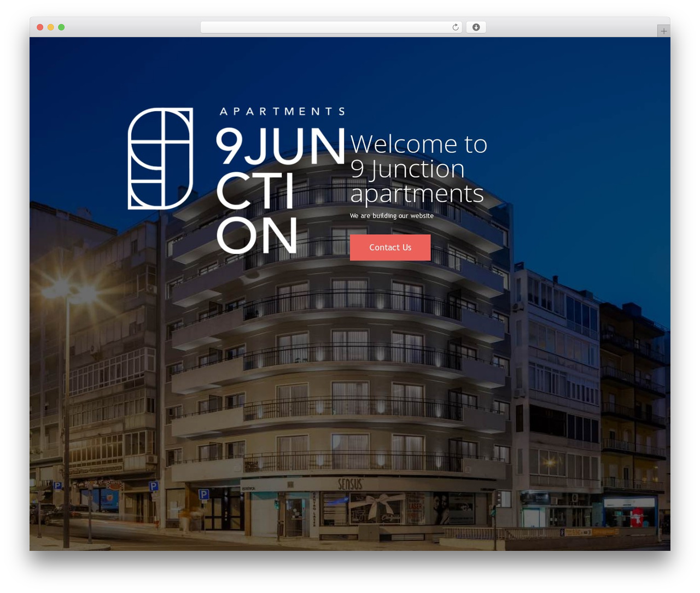Maximize the window with the green button
Image resolution: width=700 pixels, height=593 pixels.
pyautogui.click(x=61, y=27)
